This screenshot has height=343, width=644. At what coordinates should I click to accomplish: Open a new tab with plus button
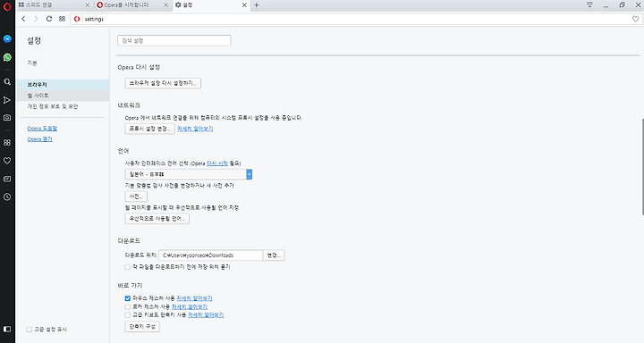click(257, 5)
